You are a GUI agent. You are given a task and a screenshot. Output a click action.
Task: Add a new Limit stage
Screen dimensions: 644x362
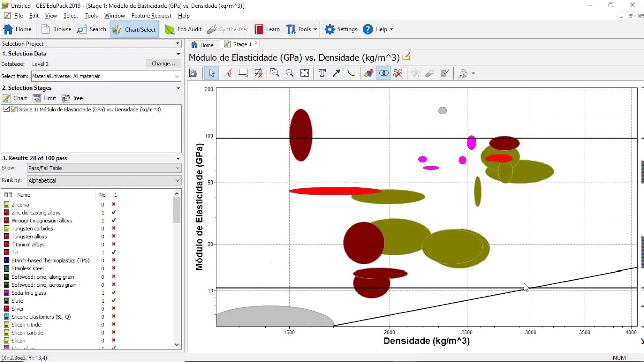point(44,98)
